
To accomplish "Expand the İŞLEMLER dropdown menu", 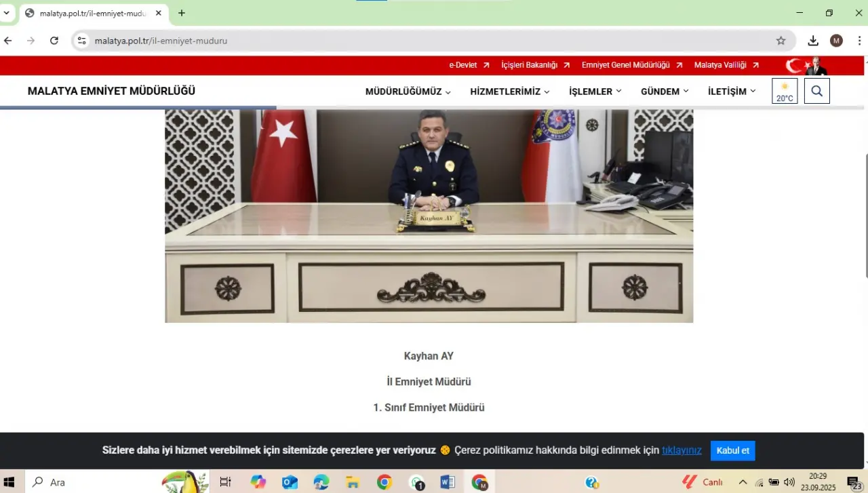I will [x=595, y=92].
